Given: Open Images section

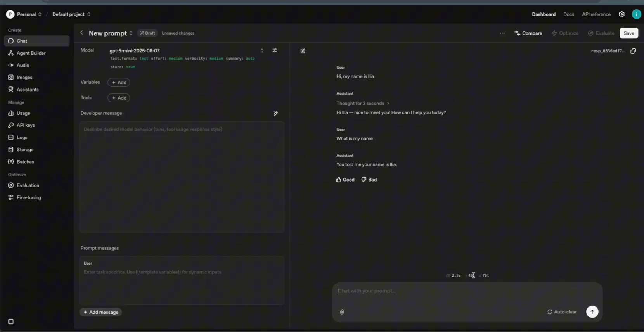Looking at the screenshot, I should click(36, 78).
